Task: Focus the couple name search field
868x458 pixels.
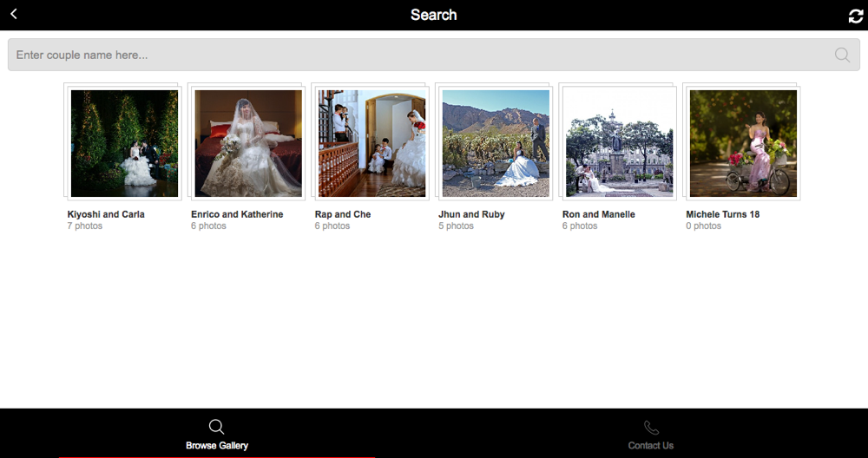Action: click(433, 55)
